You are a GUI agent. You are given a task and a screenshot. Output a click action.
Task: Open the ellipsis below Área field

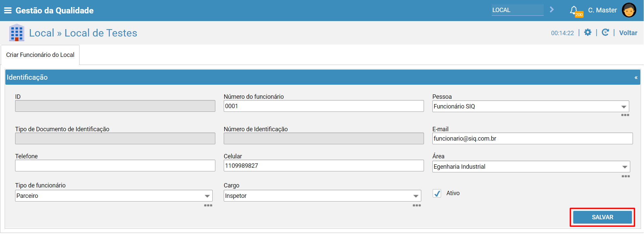(626, 176)
